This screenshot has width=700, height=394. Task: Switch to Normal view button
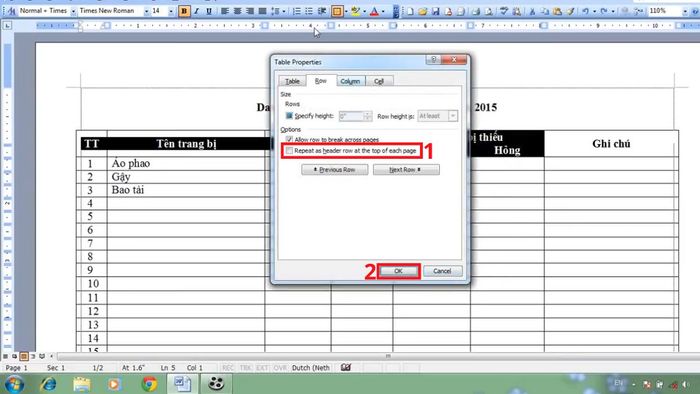pyautogui.click(x=5, y=356)
